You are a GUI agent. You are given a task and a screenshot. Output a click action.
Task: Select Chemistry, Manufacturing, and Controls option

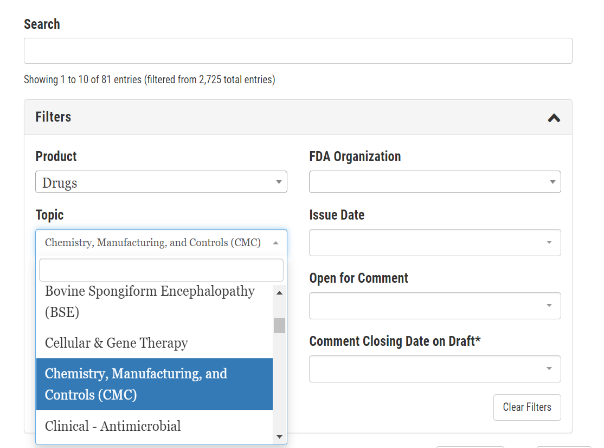click(154, 384)
